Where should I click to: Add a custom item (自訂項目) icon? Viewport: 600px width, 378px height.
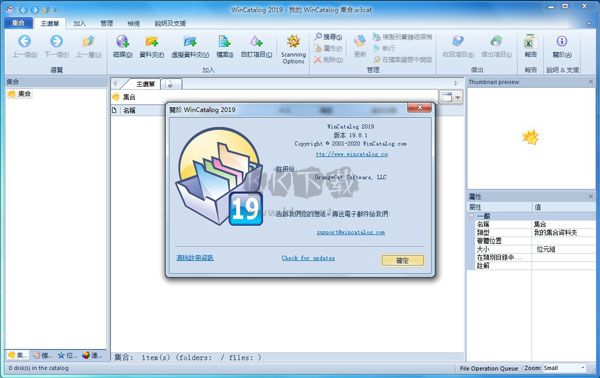(256, 41)
